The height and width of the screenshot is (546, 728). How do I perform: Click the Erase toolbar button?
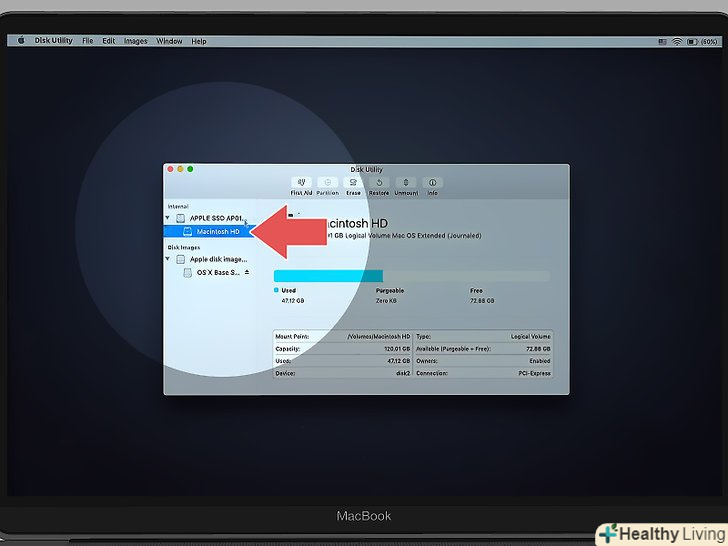(353, 187)
